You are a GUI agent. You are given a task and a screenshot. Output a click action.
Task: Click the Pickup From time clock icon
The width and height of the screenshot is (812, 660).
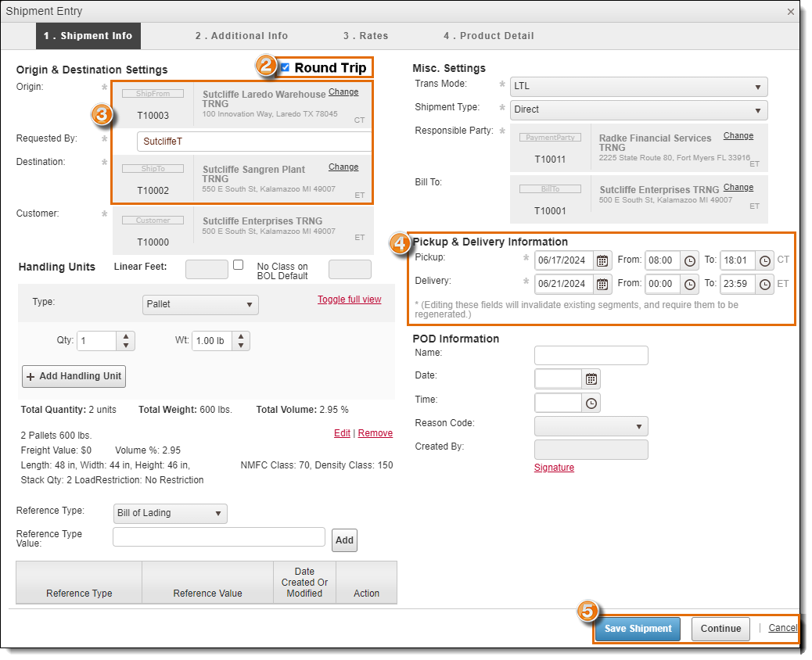coord(690,261)
